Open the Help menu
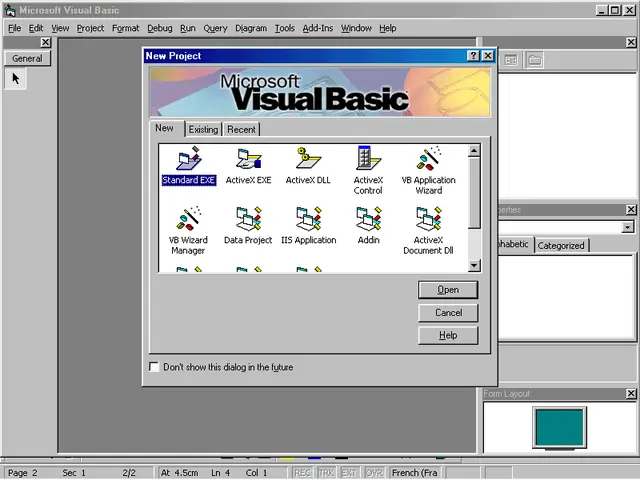The image size is (640, 480). coord(387,28)
